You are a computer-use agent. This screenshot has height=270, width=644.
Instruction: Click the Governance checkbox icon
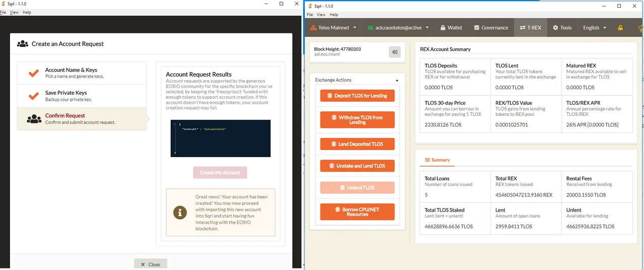(476, 28)
